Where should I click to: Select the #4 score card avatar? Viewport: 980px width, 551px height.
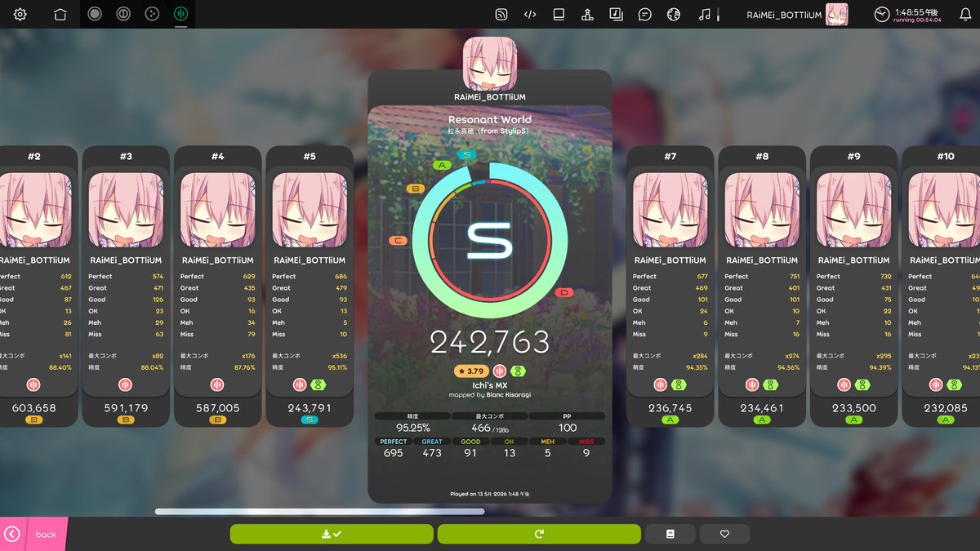[x=217, y=211]
